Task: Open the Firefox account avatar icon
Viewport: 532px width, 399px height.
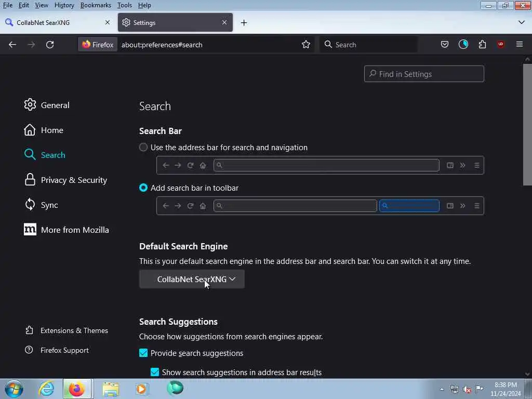Action: [463, 45]
